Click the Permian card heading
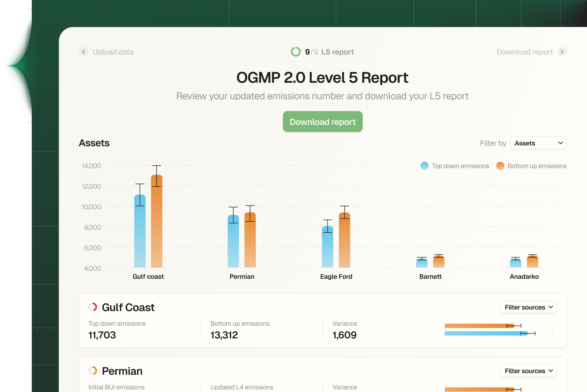Screen dimensions: 587x392 pyautogui.click(x=122, y=371)
